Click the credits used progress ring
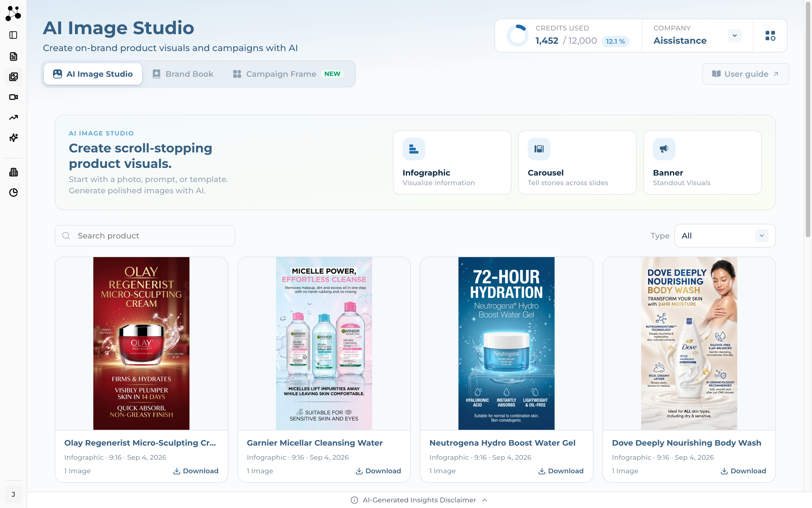This screenshot has width=812, height=508. pos(517,36)
